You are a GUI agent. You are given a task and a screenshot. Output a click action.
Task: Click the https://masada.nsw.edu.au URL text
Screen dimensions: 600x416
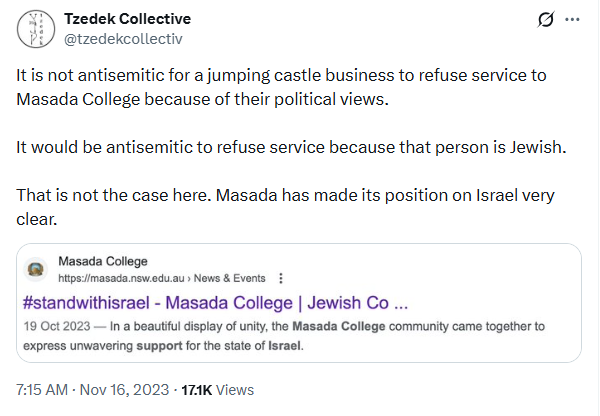(121, 278)
